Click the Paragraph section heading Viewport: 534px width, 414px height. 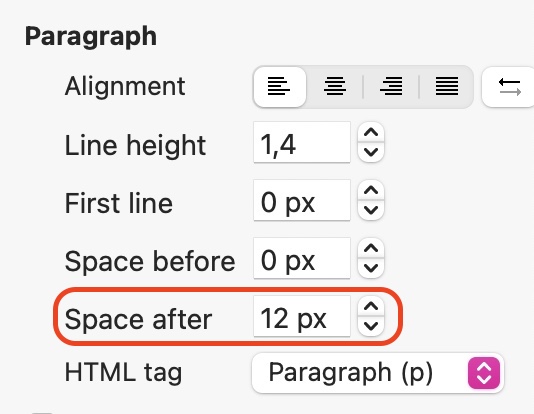pos(91,37)
